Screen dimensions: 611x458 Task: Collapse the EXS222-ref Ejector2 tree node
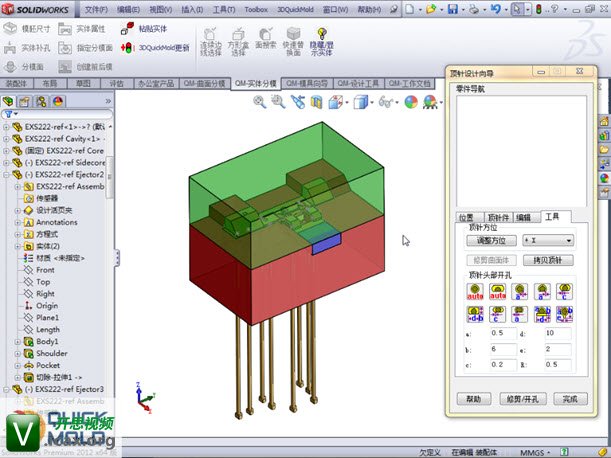6,175
